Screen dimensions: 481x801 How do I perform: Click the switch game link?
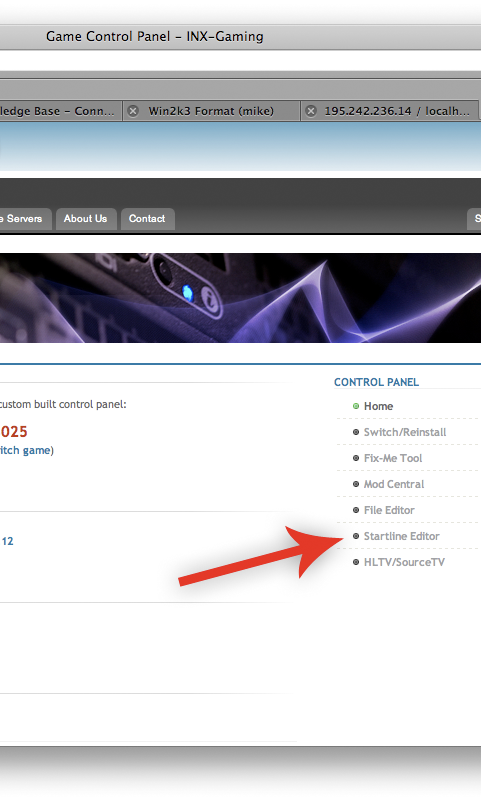pos(25,451)
